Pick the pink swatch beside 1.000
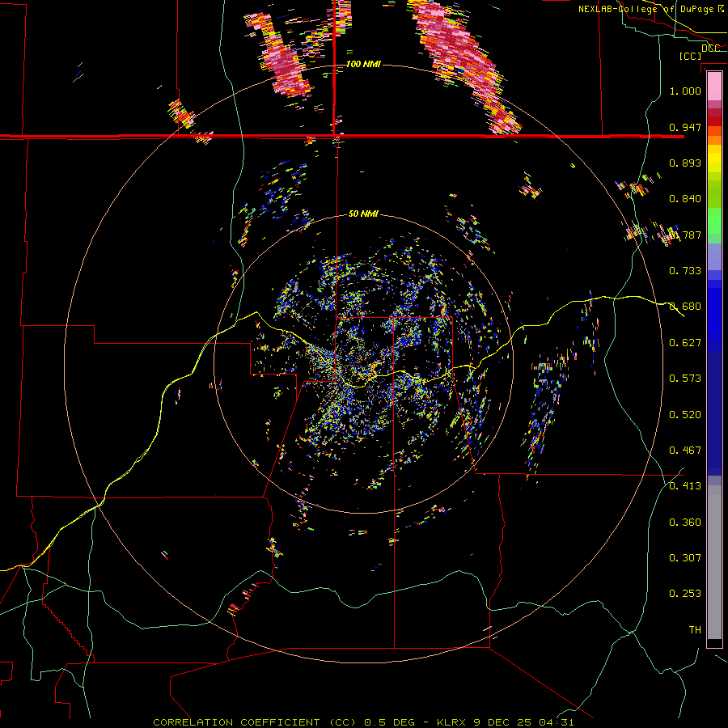The width and height of the screenshot is (728, 728). [x=714, y=87]
